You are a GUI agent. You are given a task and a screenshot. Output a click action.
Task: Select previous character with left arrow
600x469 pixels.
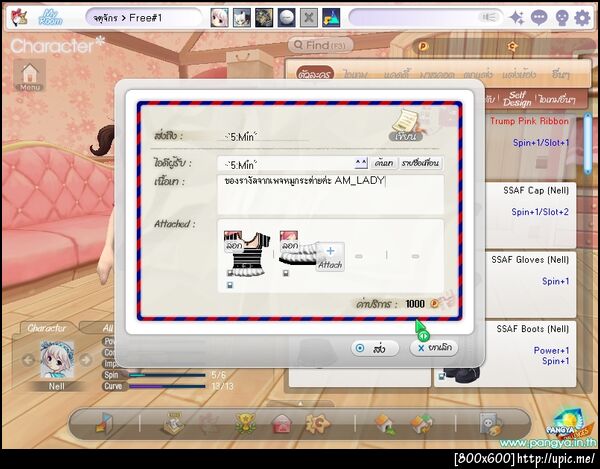28,360
